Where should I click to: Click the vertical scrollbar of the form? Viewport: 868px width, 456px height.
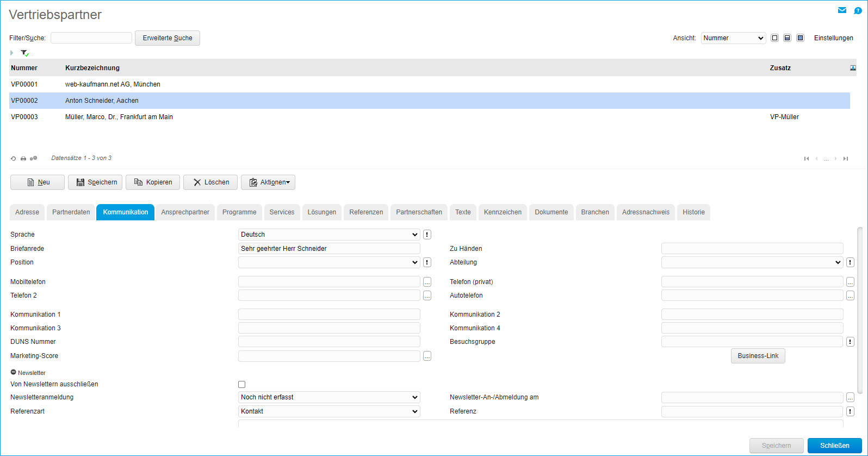[x=860, y=310]
